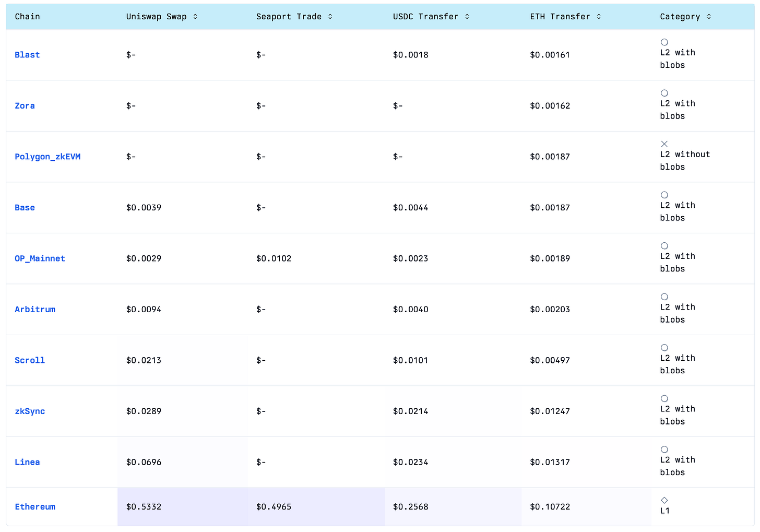
Task: Sort by Uniswap Swap column arrows
Action: pos(195,17)
